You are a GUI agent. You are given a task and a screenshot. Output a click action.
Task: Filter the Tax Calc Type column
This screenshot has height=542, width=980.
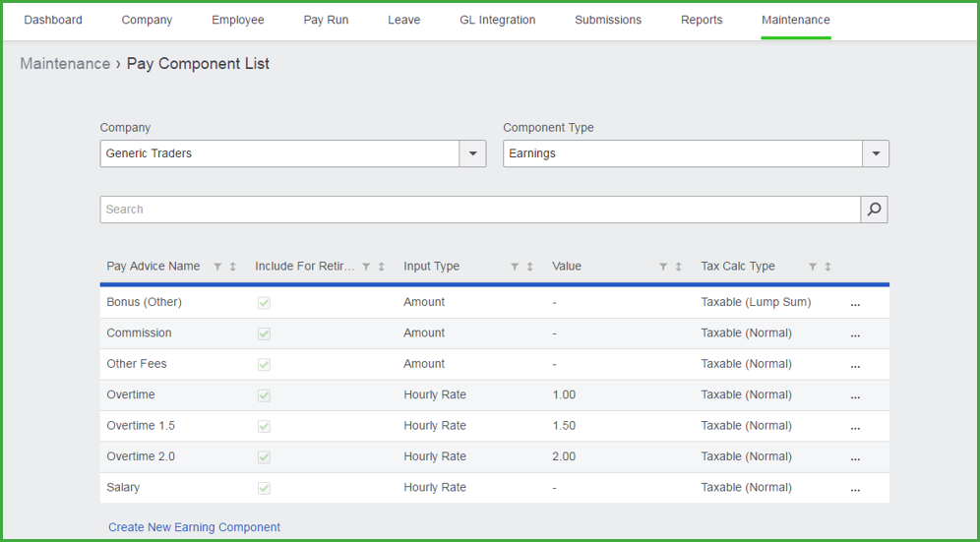pyautogui.click(x=813, y=267)
